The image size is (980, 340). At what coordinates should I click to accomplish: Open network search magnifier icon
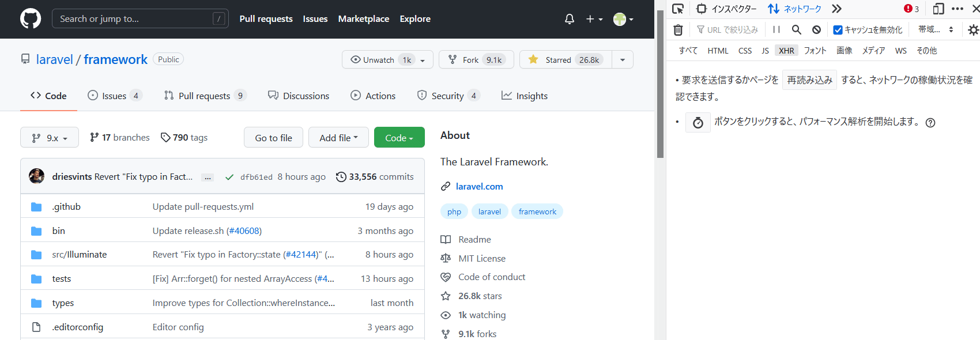click(796, 29)
